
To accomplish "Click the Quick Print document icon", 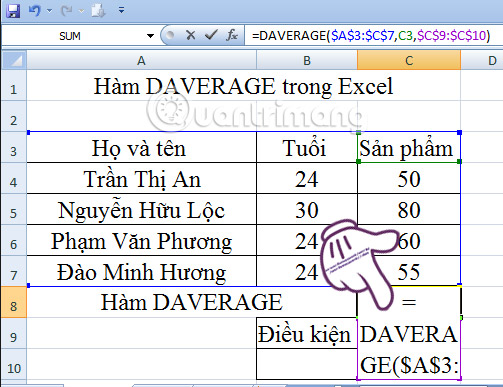I will pyautogui.click(x=98, y=11).
